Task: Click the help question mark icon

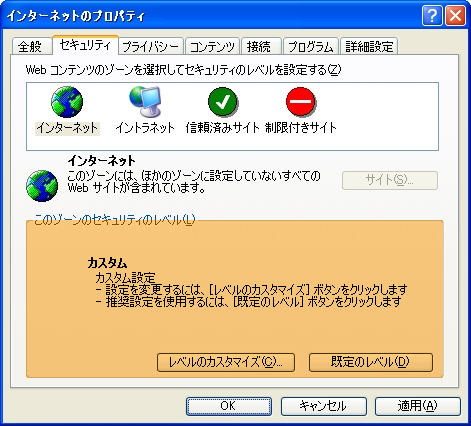Action: coord(432,16)
